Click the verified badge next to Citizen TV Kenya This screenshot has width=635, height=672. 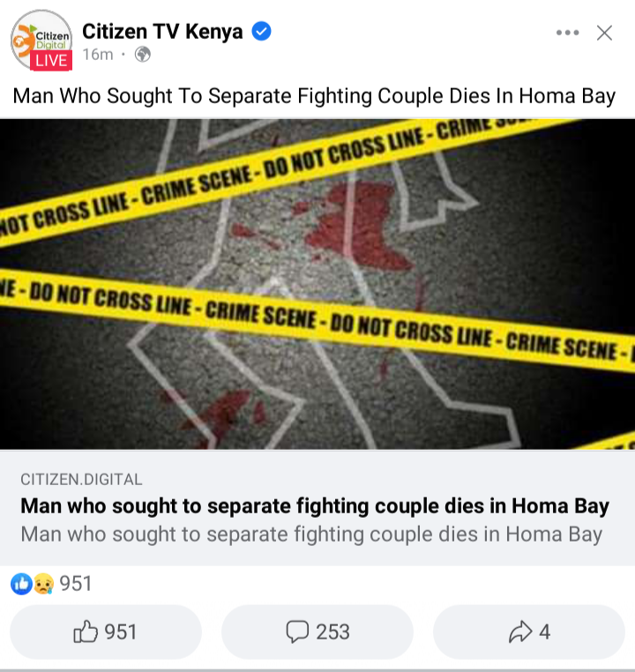(x=261, y=31)
